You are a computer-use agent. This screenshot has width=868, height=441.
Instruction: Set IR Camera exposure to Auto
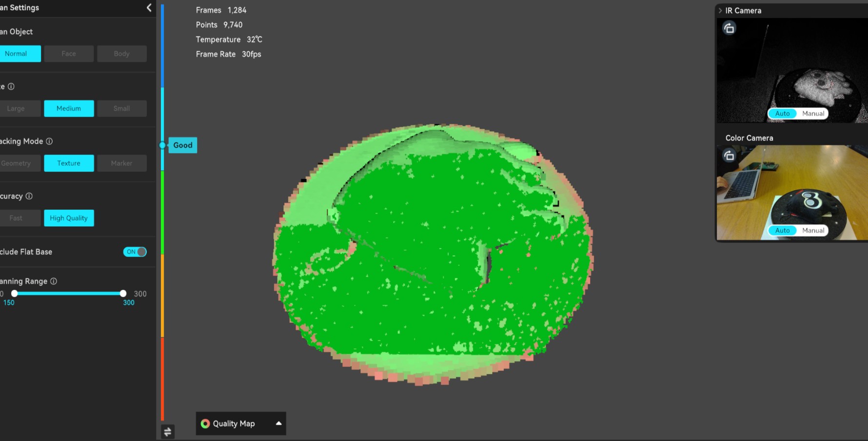(782, 114)
